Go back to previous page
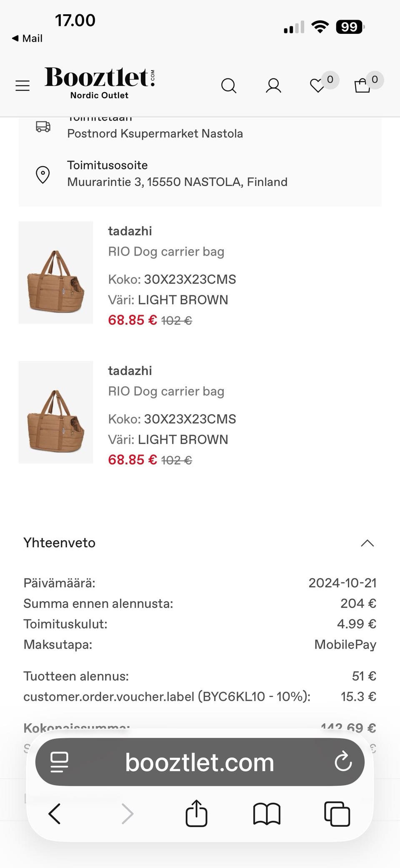This screenshot has width=400, height=868. pyautogui.click(x=55, y=813)
